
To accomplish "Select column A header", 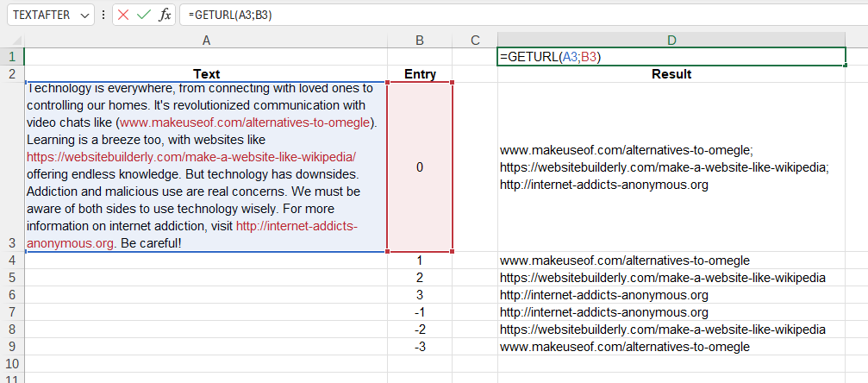I will 206,40.
